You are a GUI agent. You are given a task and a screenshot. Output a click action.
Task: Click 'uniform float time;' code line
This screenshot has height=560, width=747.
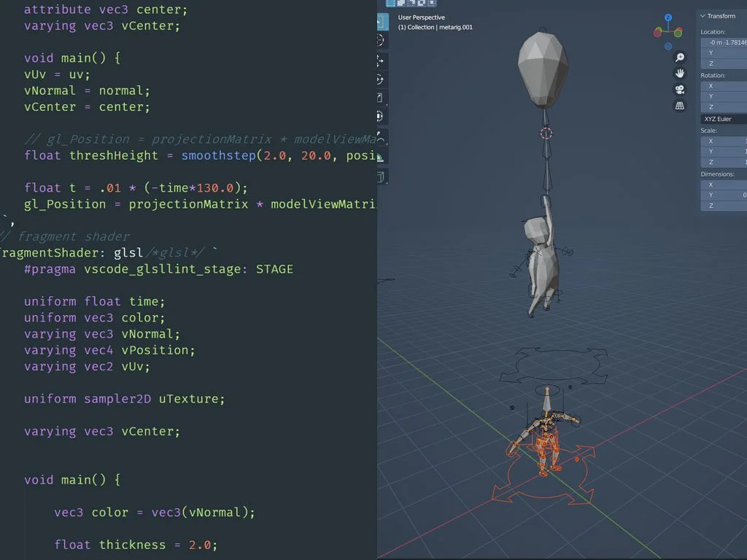(x=94, y=301)
